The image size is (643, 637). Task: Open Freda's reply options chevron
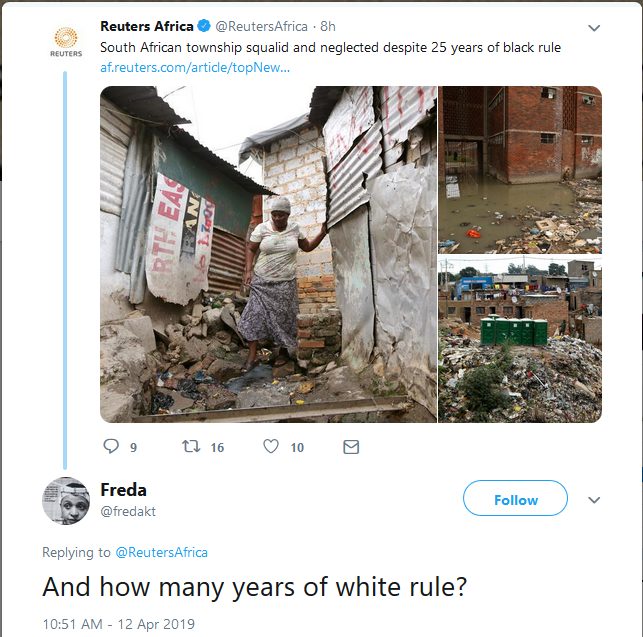594,500
